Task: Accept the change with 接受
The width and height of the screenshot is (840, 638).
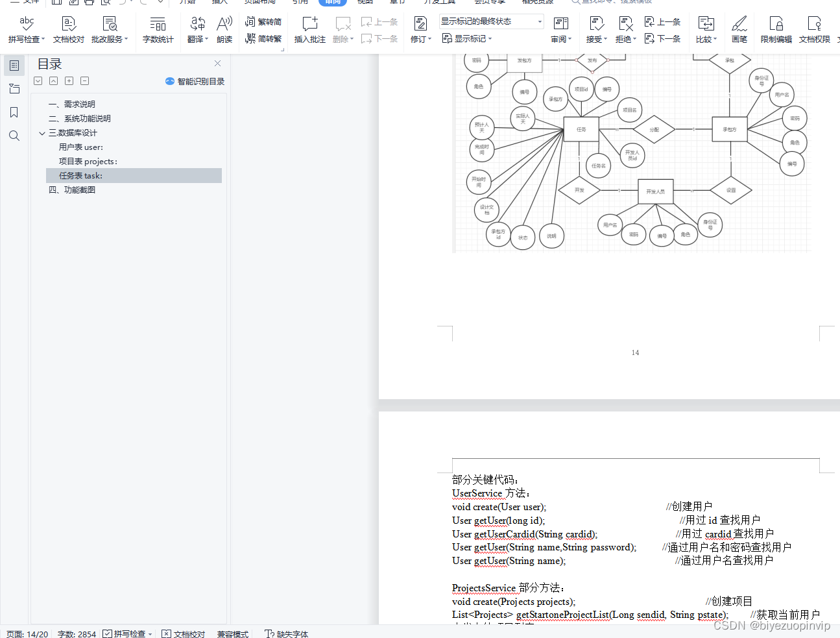Action: pyautogui.click(x=596, y=30)
